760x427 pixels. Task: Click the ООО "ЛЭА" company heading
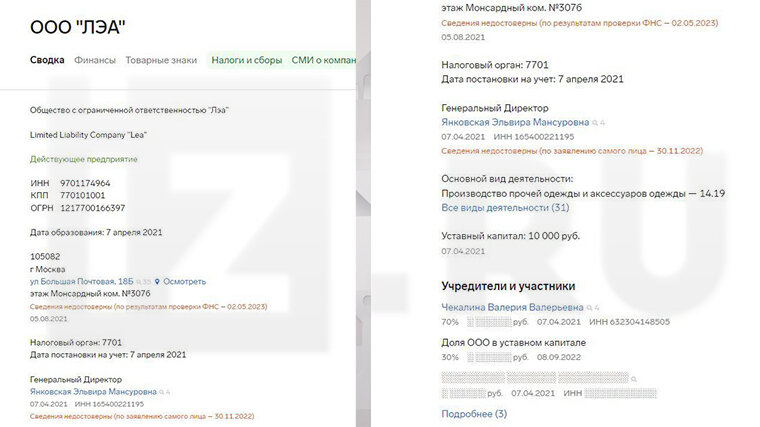click(78, 27)
